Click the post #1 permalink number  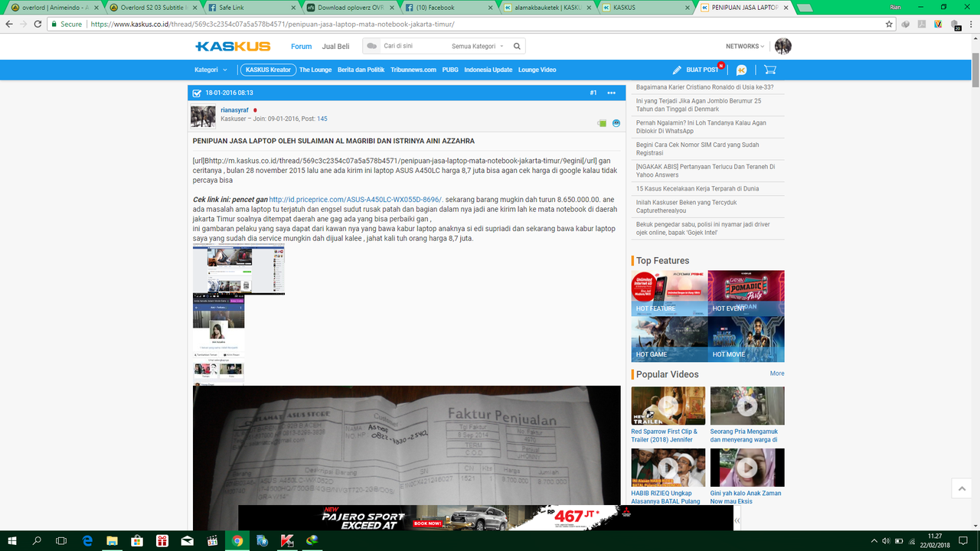tap(593, 93)
